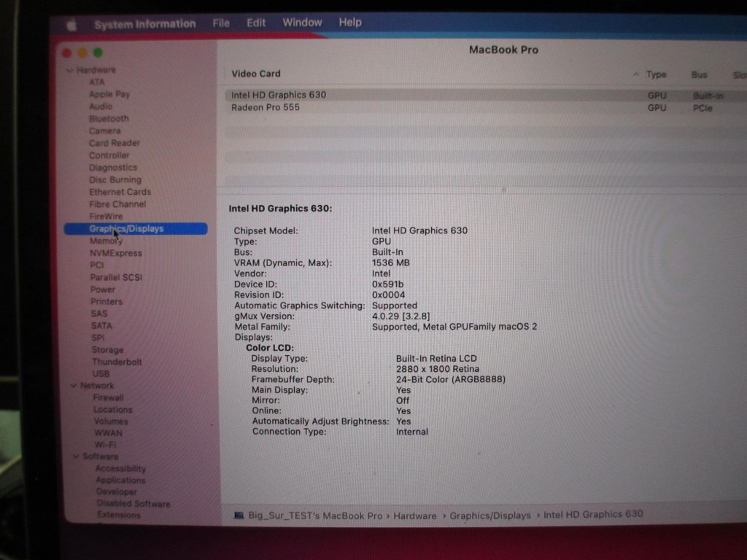
Task: Collapse the Software section in sidebar
Action: pos(76,456)
